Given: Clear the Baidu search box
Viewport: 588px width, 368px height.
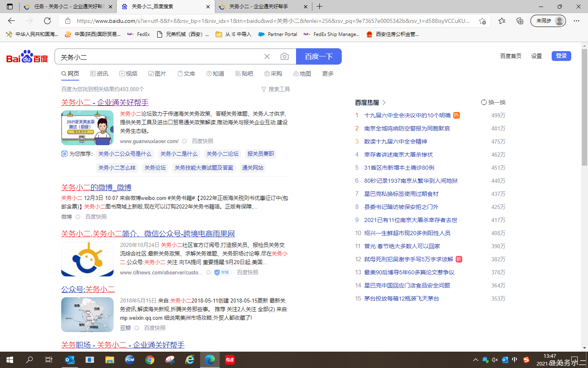Looking at the screenshot, I should [267, 56].
